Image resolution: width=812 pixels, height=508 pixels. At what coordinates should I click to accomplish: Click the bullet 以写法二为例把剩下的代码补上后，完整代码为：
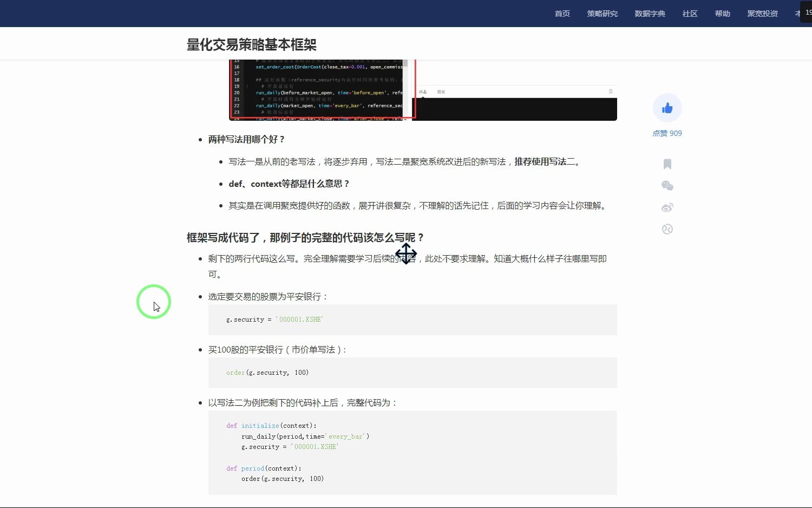pyautogui.click(x=303, y=402)
